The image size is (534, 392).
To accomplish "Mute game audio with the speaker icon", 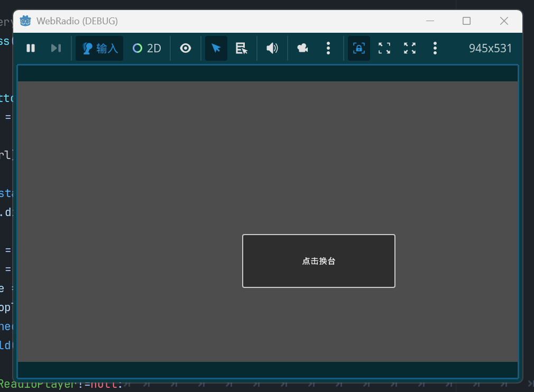I will point(272,49).
